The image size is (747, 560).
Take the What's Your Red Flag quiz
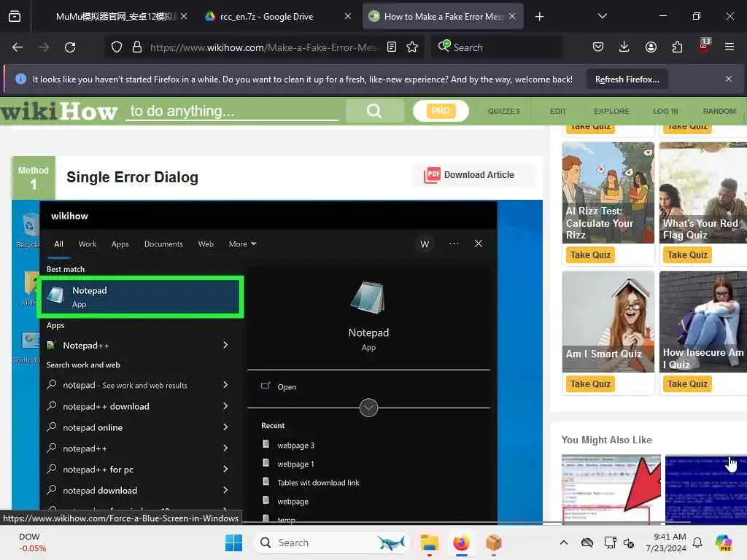(687, 255)
